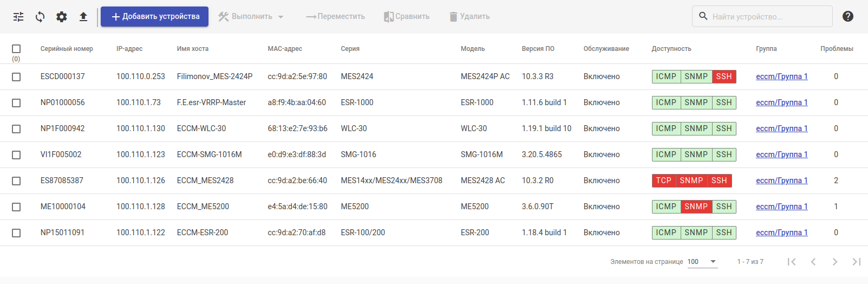
Task: Click the refresh device list icon
Action: (40, 17)
